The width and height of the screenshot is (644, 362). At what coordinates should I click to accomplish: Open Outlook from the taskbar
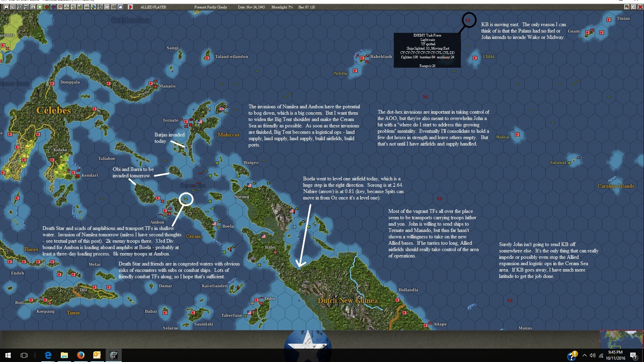tap(97, 355)
